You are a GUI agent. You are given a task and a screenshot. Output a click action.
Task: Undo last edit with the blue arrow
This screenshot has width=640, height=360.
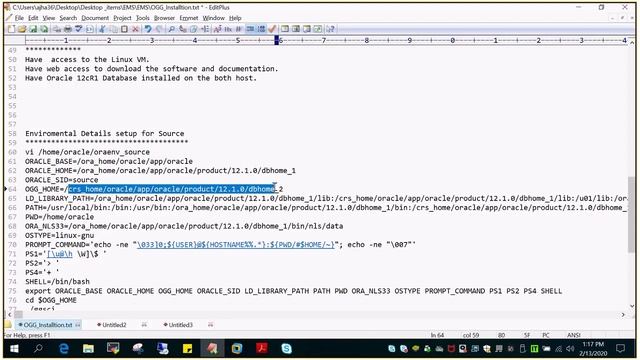coord(148,29)
